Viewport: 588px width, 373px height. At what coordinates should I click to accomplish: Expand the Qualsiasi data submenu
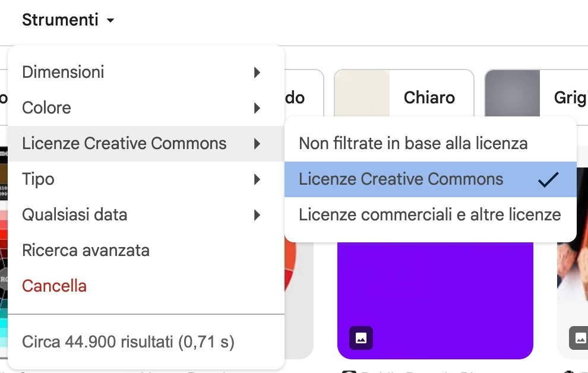[146, 215]
